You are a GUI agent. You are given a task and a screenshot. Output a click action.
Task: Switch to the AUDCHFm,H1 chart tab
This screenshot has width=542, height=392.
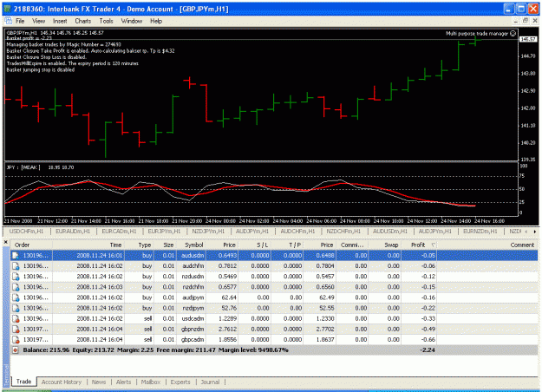(x=297, y=232)
